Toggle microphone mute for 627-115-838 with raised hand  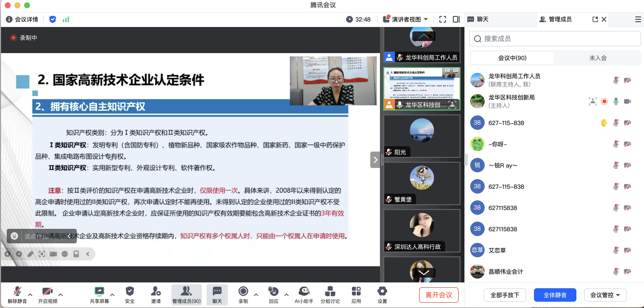pos(616,123)
